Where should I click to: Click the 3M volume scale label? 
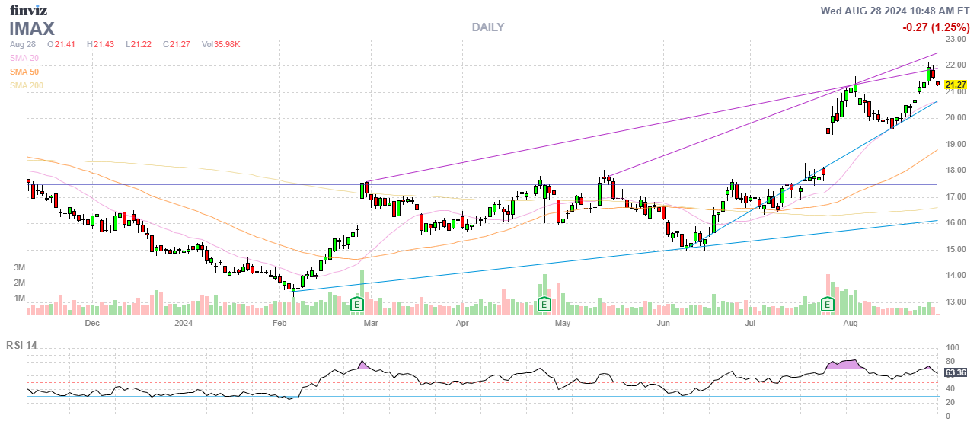click(x=20, y=268)
